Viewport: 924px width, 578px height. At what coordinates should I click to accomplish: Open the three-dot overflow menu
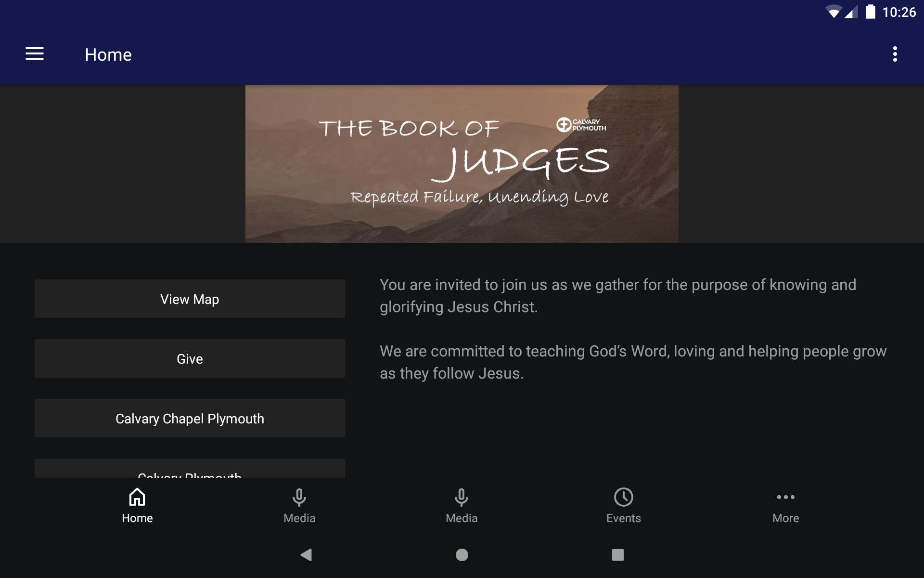click(895, 54)
